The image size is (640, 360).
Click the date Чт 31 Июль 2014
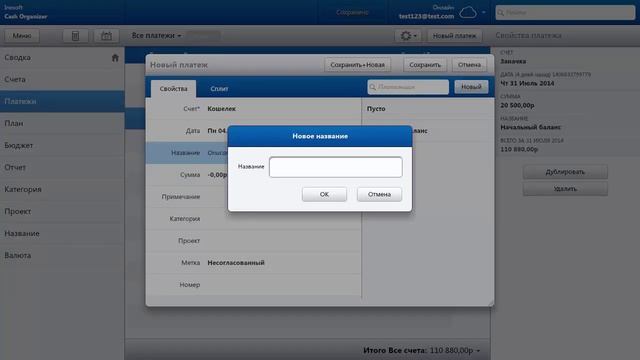click(527, 83)
